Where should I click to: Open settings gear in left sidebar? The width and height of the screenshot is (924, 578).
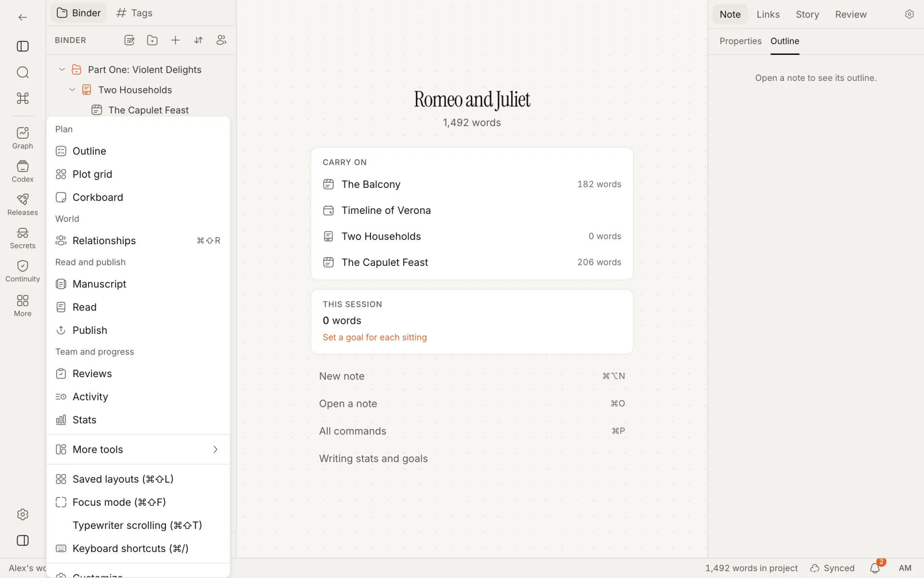[23, 514]
